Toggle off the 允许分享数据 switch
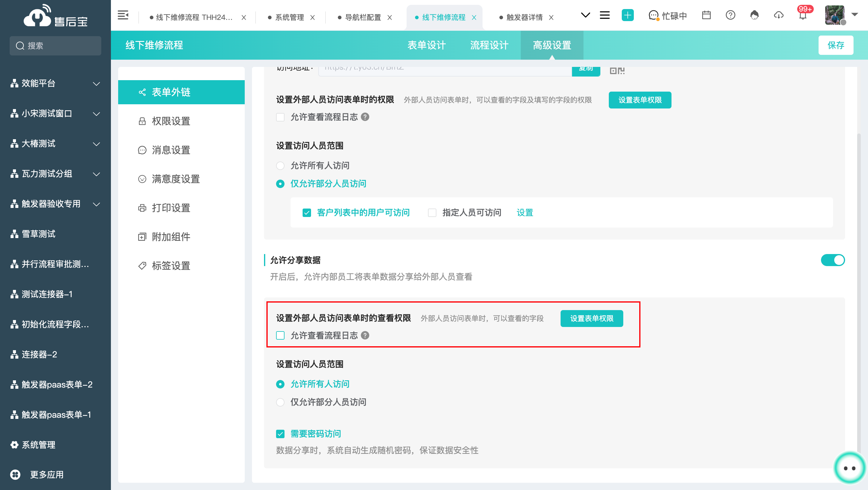The width and height of the screenshot is (868, 490). point(833,260)
